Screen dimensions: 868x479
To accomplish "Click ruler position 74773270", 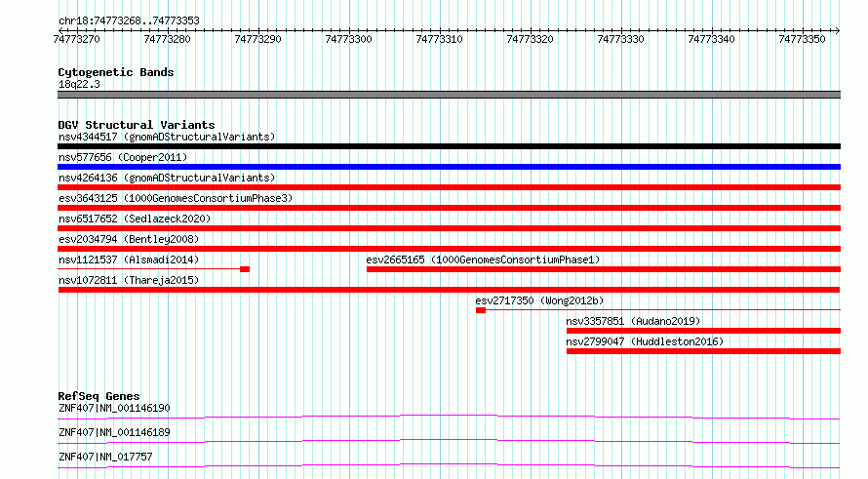I will tap(76, 39).
